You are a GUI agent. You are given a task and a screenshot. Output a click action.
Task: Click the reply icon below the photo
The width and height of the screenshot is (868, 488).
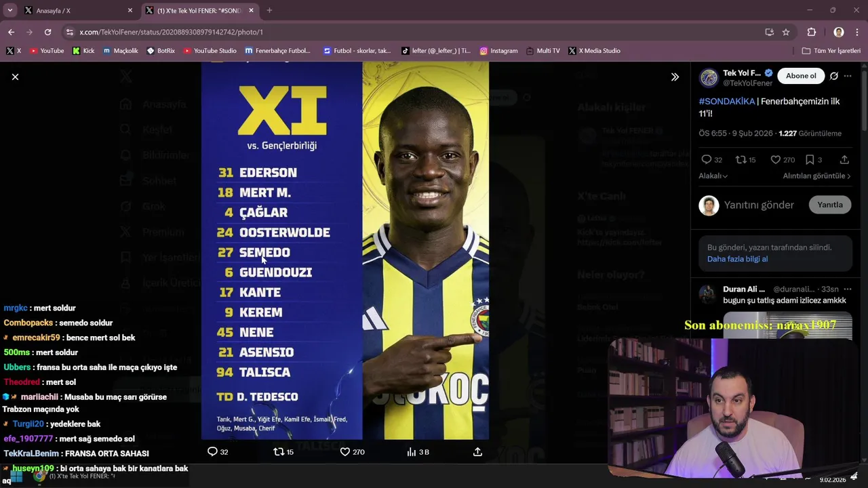point(212,451)
